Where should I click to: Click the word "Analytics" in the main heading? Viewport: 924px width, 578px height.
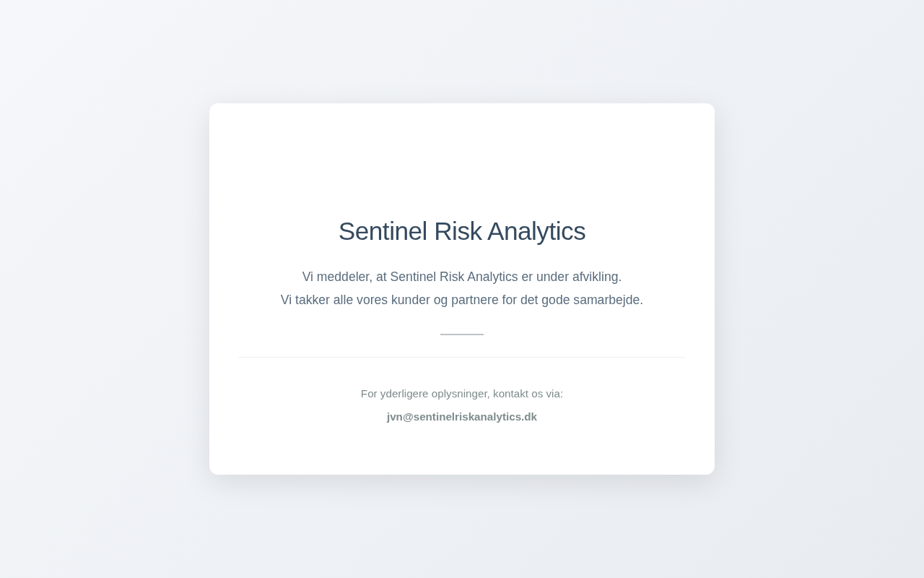pyautogui.click(x=536, y=231)
